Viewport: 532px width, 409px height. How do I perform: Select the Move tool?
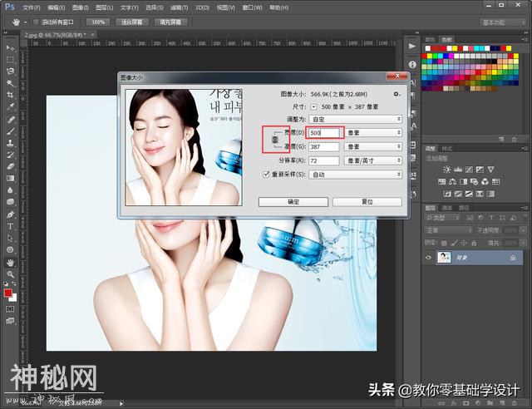click(x=10, y=48)
